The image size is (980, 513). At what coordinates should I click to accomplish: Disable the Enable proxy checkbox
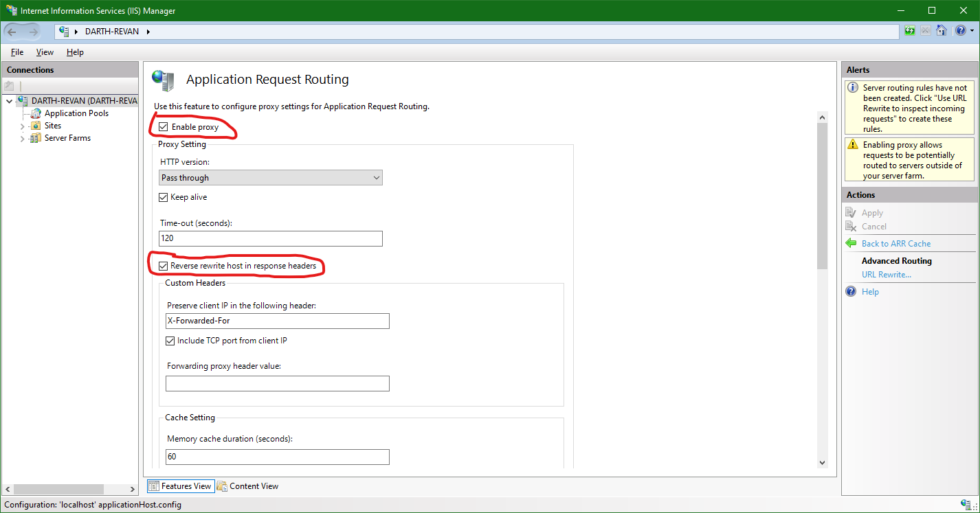coord(163,126)
